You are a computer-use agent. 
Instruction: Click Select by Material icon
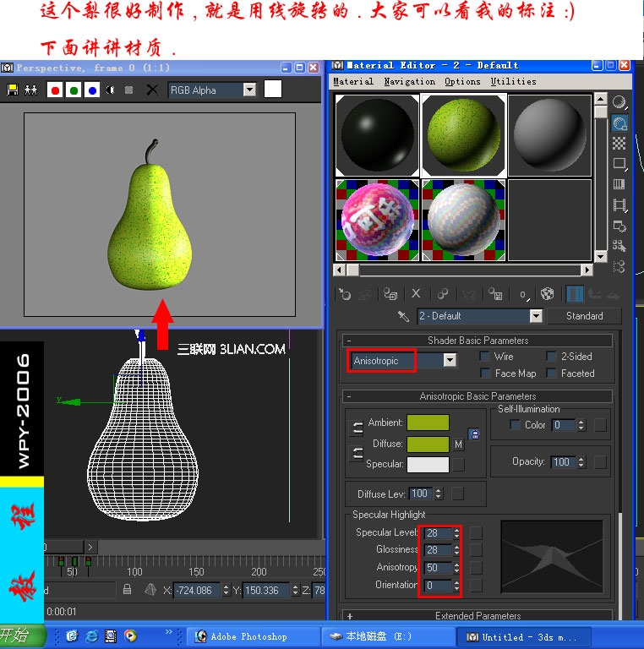[619, 246]
